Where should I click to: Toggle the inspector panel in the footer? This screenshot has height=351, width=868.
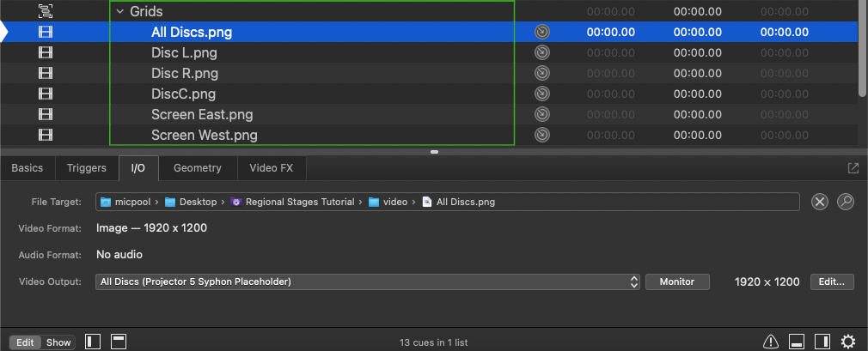tap(797, 342)
